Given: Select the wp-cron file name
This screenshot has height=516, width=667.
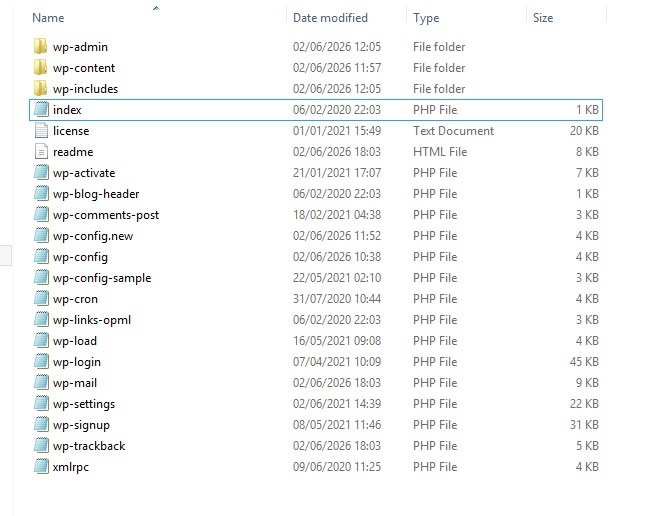Looking at the screenshot, I should click(x=75, y=299).
